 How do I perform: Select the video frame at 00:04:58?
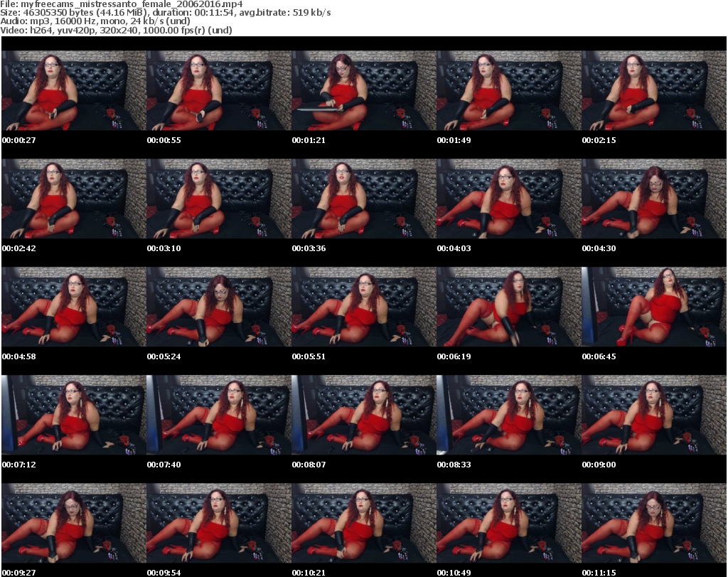point(74,307)
